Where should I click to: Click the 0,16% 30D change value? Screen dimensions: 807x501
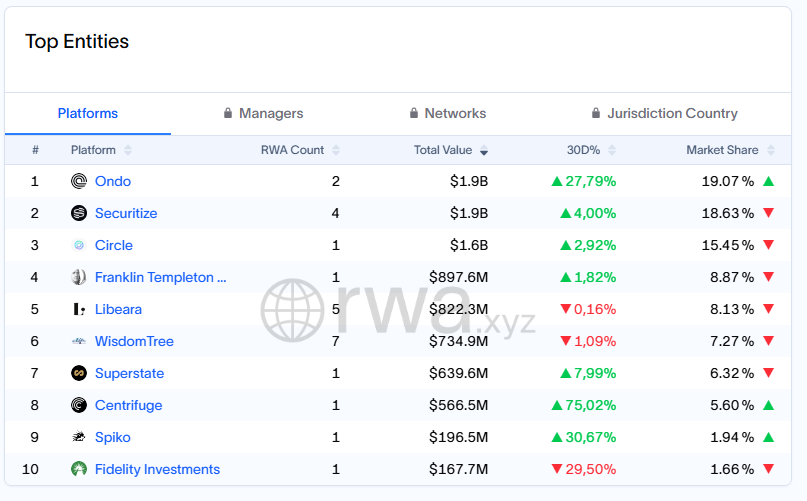coord(595,309)
